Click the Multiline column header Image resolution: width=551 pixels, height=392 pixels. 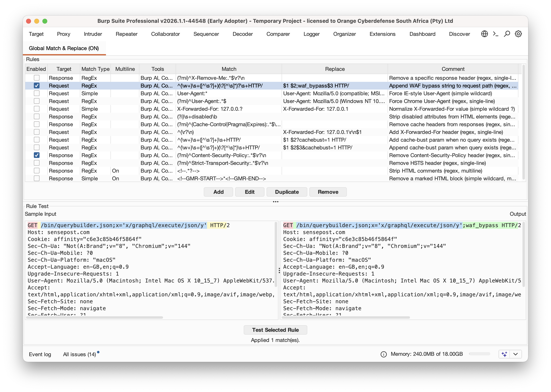pos(125,69)
